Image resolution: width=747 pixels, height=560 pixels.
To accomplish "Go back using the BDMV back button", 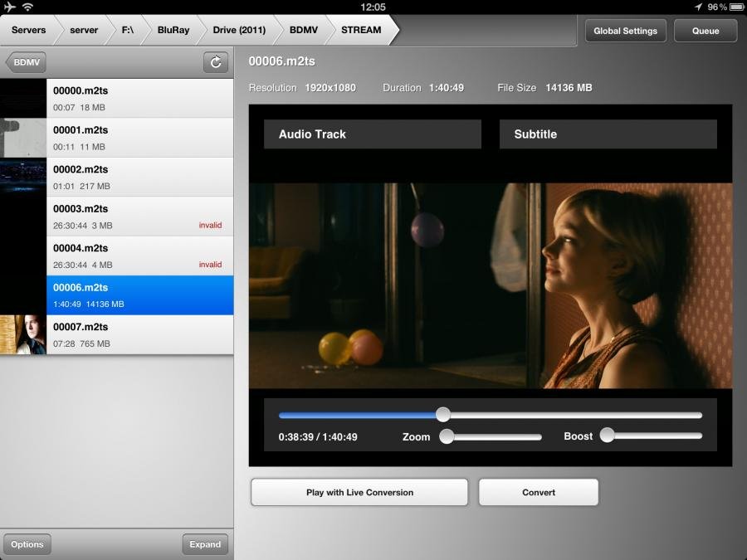I will (26, 62).
